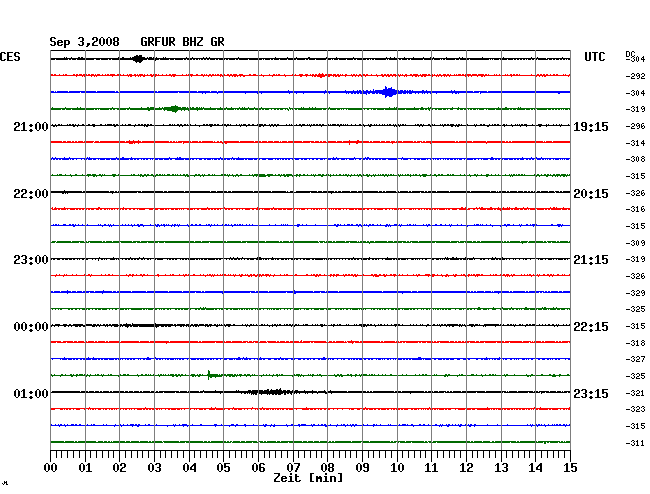Select the 22:00 local time label

point(31,194)
